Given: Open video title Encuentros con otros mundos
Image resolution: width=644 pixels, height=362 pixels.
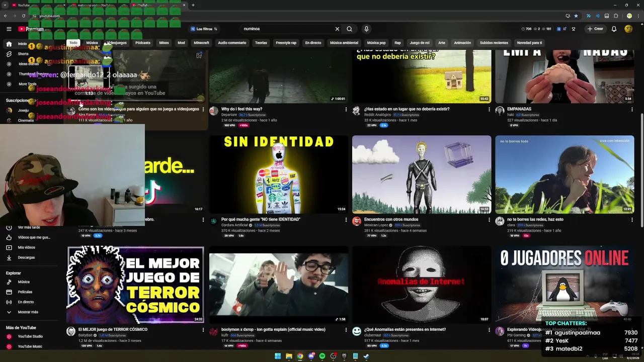Looking at the screenshot, I should click(x=391, y=220).
